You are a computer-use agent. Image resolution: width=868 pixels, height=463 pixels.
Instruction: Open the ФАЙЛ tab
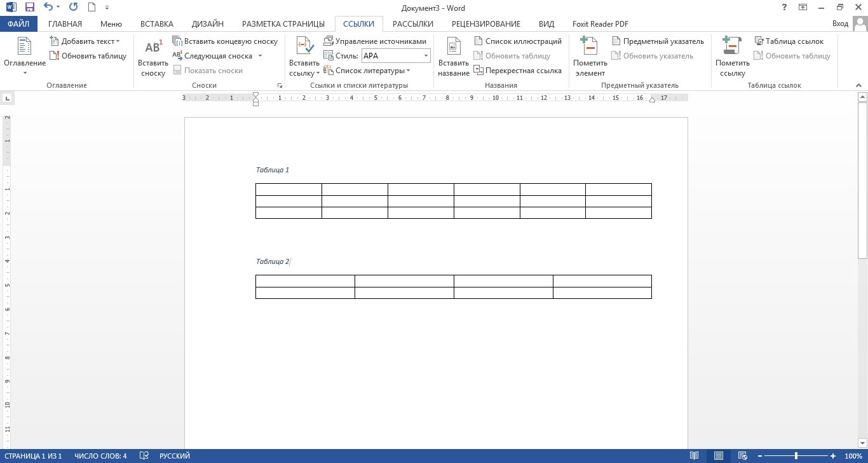click(19, 24)
